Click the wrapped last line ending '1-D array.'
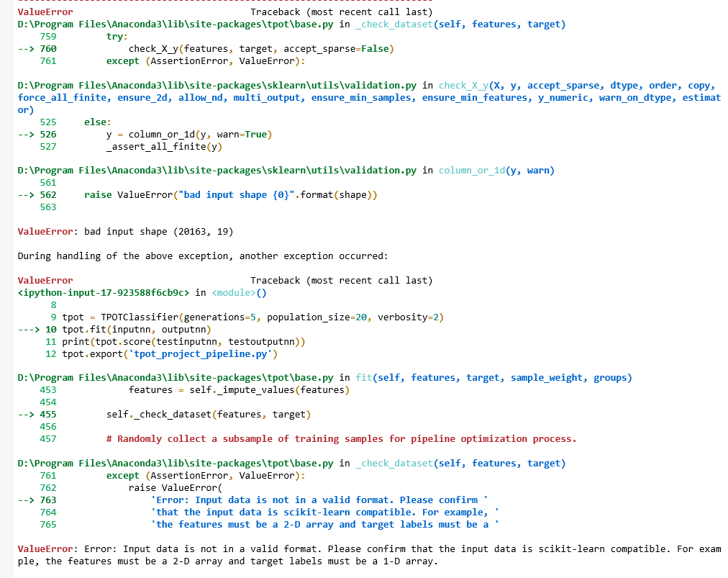Image resolution: width=728 pixels, height=578 pixels. tap(228, 561)
